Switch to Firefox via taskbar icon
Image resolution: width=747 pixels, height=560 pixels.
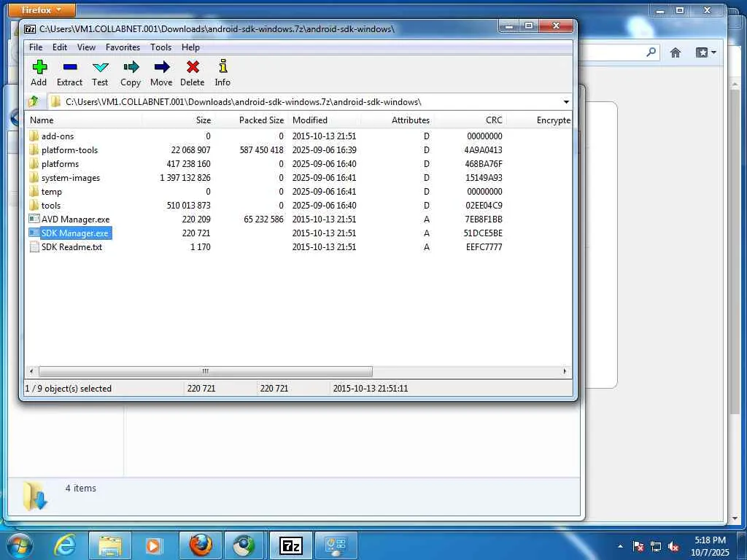pyautogui.click(x=201, y=545)
